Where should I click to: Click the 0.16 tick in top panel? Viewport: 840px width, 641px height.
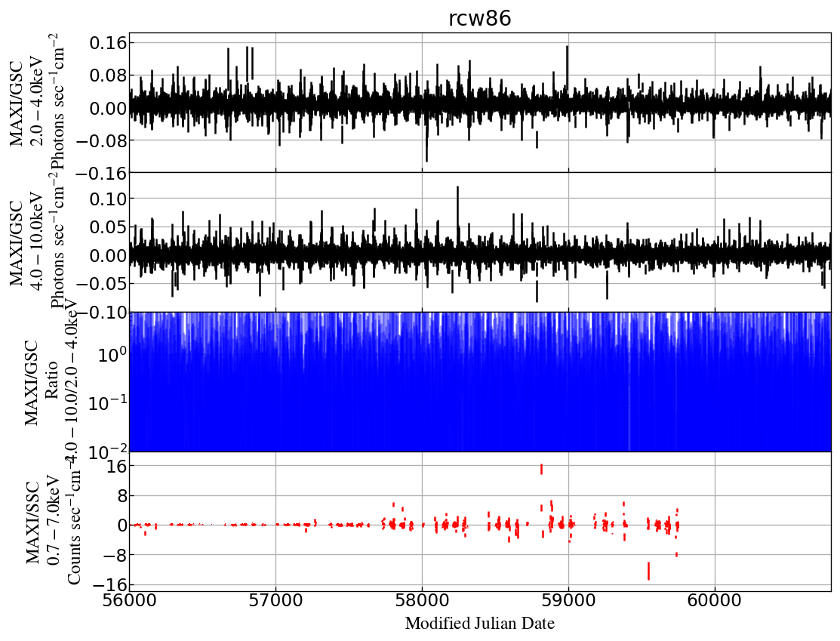(x=108, y=42)
